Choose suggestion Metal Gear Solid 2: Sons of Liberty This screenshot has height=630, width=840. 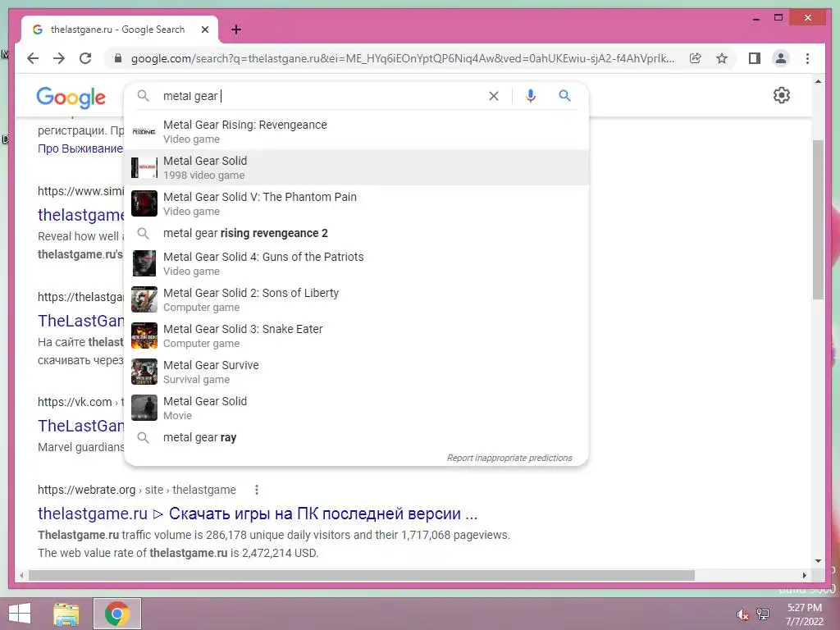point(356,299)
